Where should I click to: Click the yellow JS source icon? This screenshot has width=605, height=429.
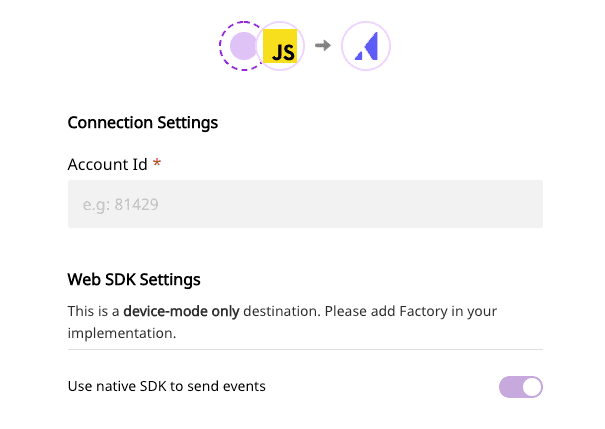coord(283,48)
